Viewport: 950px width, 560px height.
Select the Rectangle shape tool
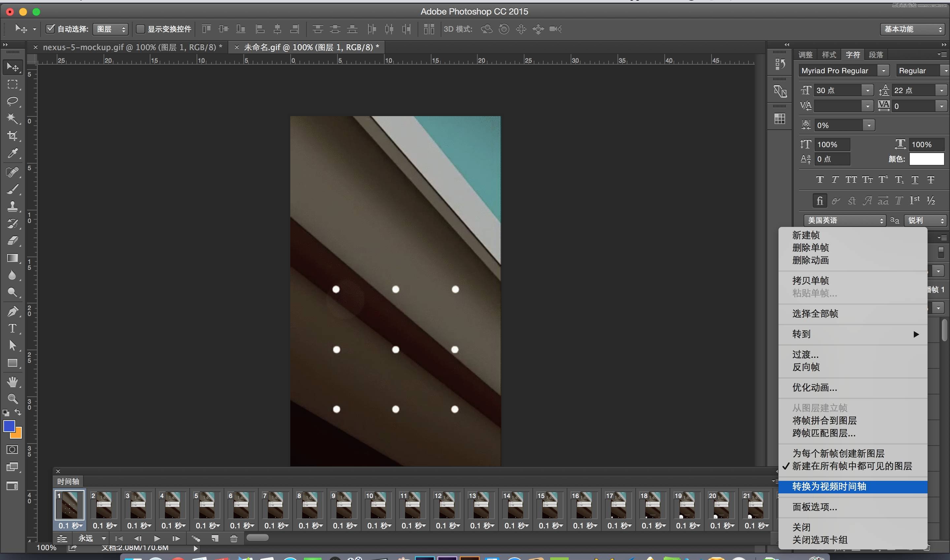coord(13,363)
